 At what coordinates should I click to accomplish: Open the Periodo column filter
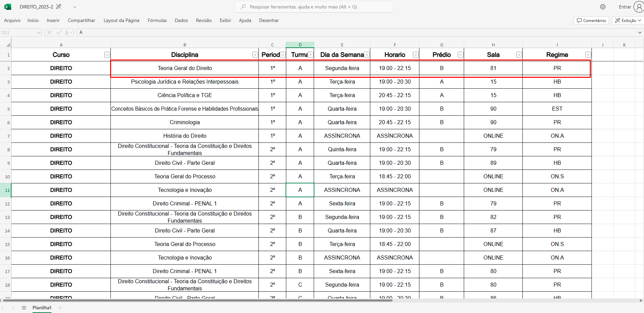[283, 55]
